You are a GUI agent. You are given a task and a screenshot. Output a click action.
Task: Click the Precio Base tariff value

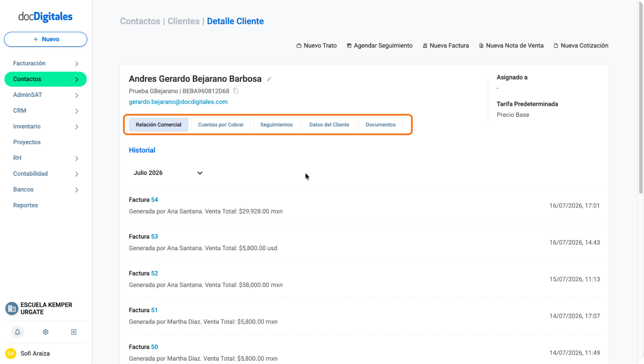point(513,115)
